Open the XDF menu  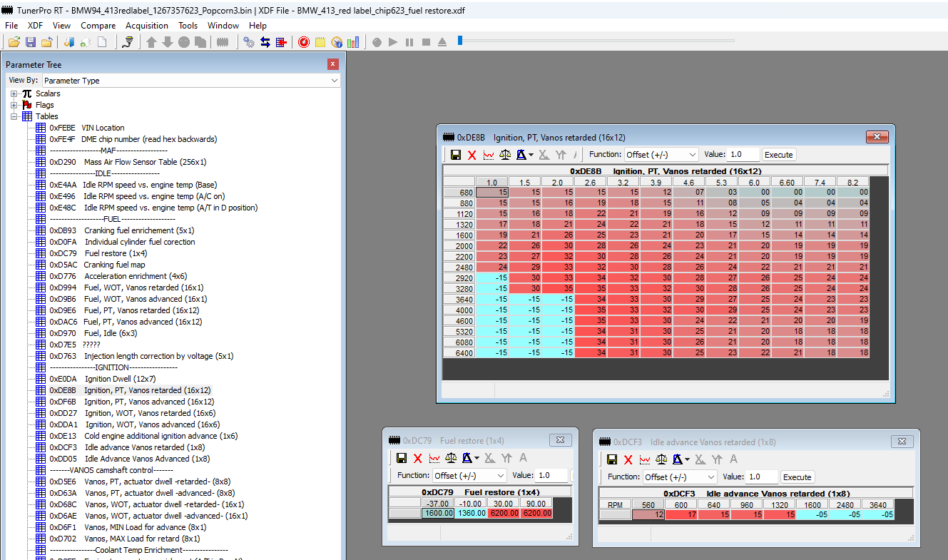(35, 25)
